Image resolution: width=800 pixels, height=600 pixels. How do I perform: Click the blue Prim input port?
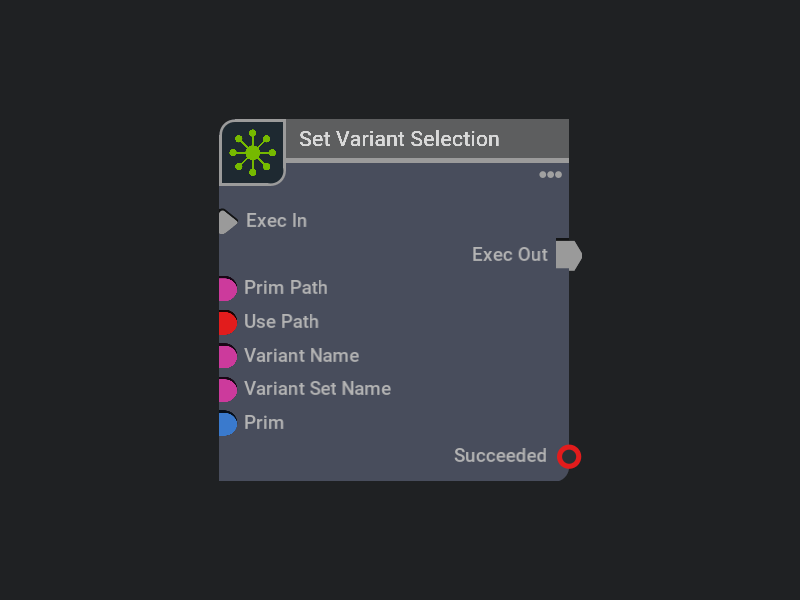pyautogui.click(x=227, y=423)
